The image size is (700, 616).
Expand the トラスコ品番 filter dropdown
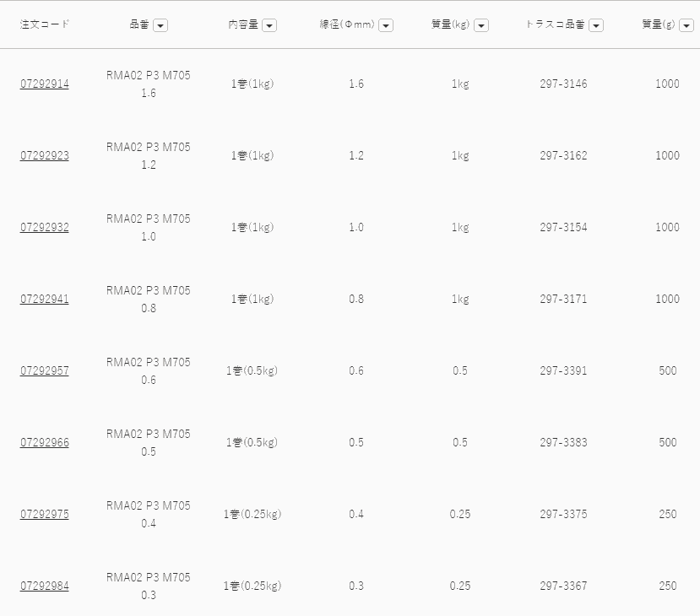tap(596, 25)
